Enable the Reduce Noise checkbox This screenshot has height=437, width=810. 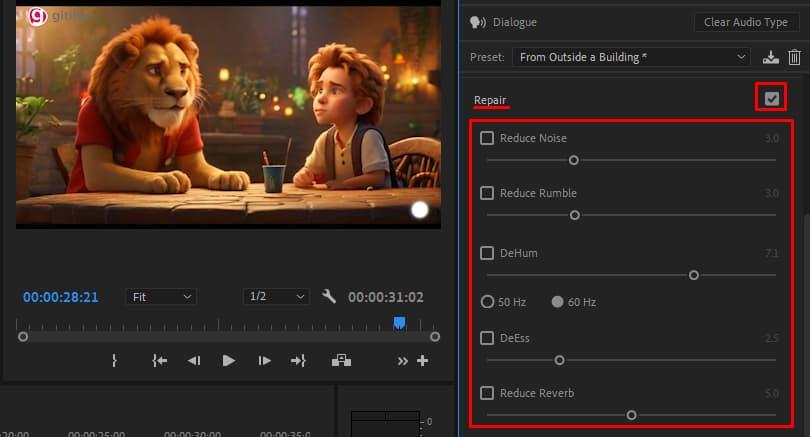(x=487, y=138)
